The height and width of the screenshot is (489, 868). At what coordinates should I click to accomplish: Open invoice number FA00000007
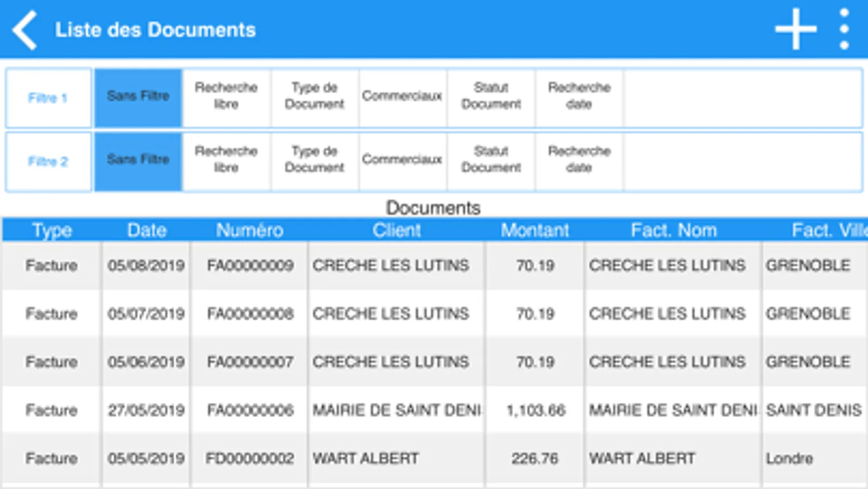click(250, 362)
